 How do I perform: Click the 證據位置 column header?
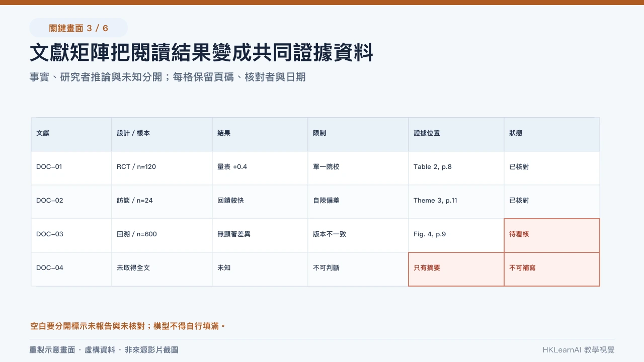tap(456, 133)
